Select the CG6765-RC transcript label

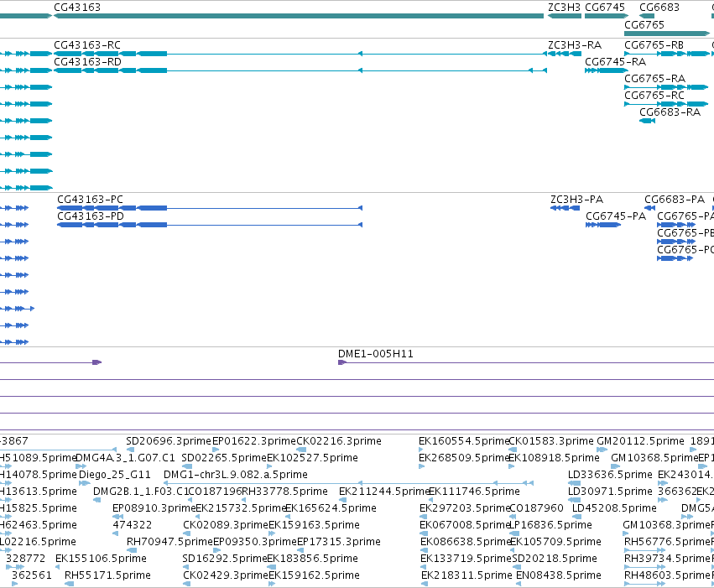654,96
